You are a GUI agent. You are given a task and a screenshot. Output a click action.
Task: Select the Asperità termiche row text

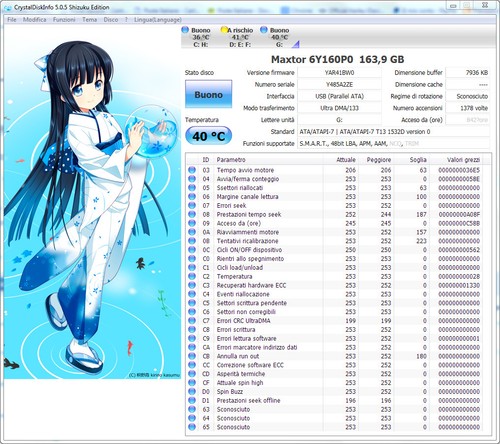(x=241, y=374)
